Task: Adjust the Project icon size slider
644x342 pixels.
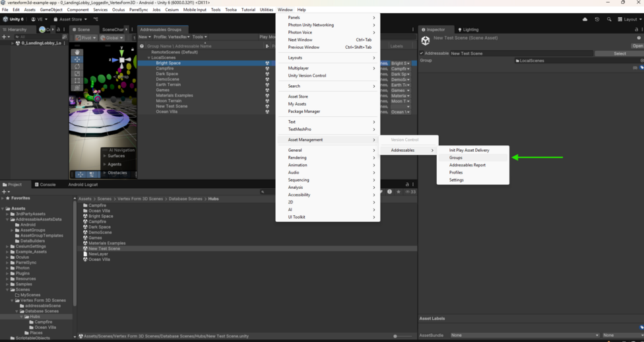Action: pos(396,336)
